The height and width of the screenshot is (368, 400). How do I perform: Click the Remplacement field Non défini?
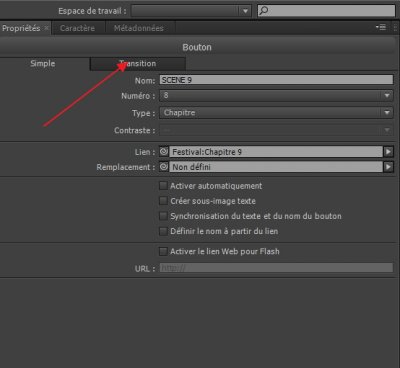coord(276,167)
